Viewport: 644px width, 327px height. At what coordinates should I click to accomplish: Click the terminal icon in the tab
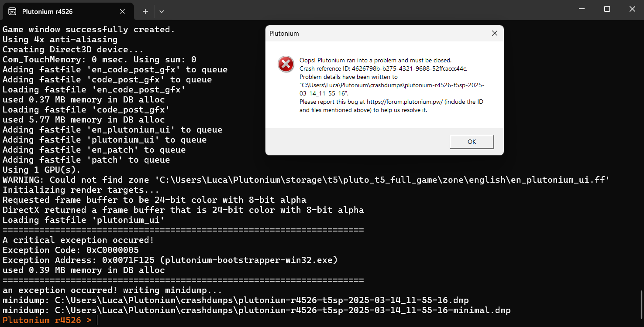(13, 11)
